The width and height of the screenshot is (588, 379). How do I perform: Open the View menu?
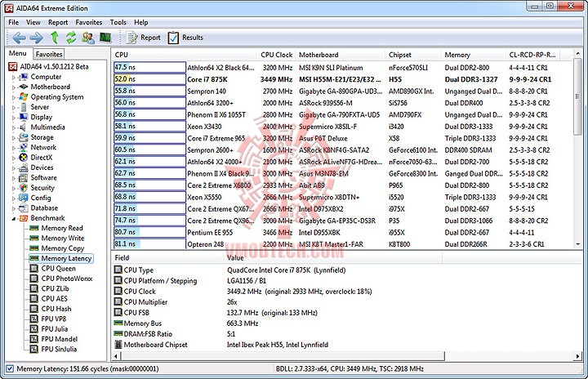click(33, 23)
